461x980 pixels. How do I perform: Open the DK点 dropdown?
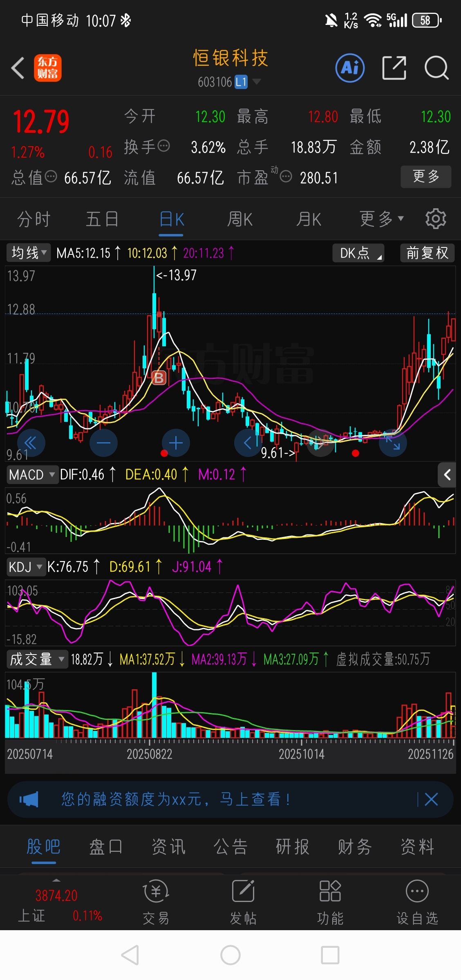358,253
